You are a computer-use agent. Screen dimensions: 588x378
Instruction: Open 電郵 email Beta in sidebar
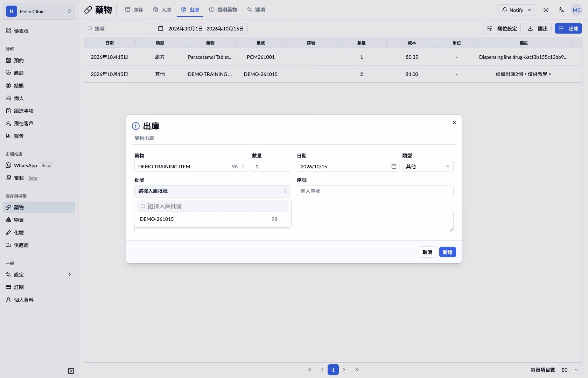pos(39,178)
